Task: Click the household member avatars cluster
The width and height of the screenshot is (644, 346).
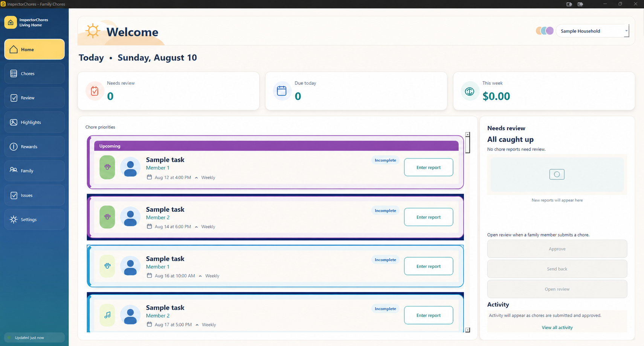Action: (x=545, y=31)
